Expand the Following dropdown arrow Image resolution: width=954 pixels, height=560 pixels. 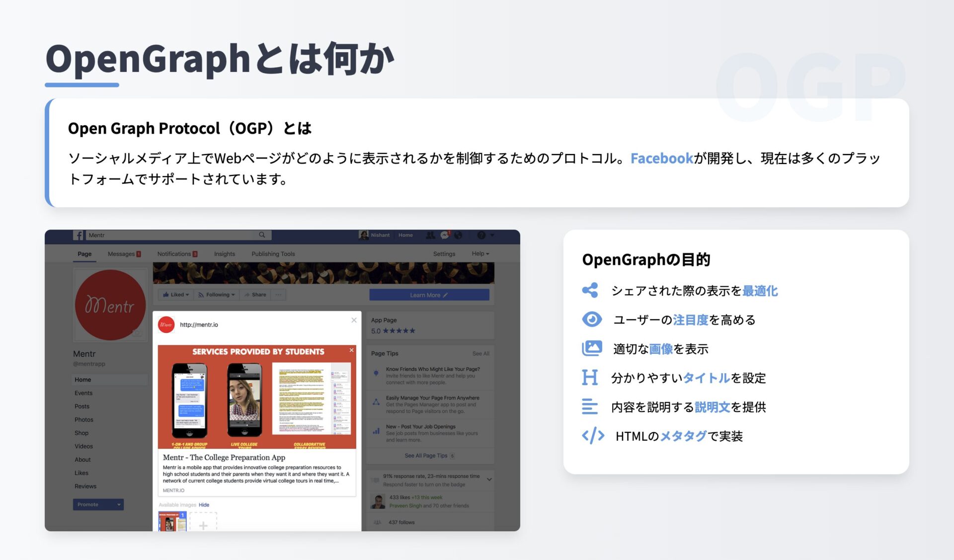[234, 295]
